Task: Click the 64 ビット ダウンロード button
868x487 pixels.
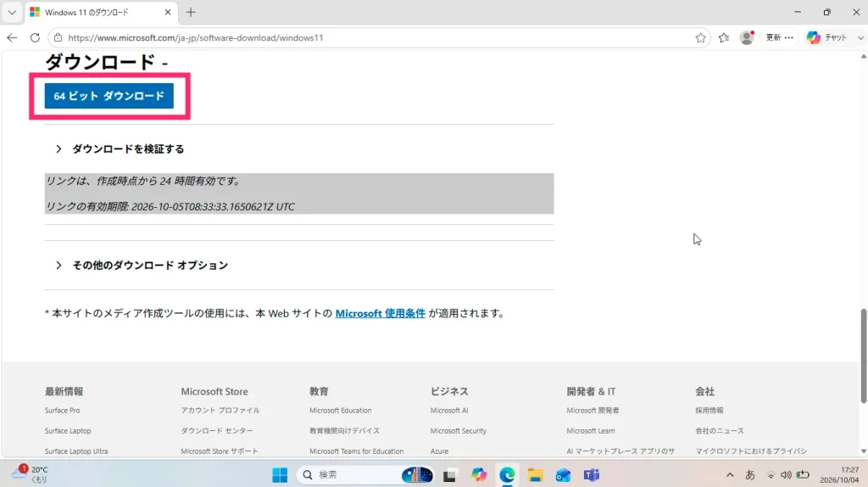Action: [x=109, y=96]
